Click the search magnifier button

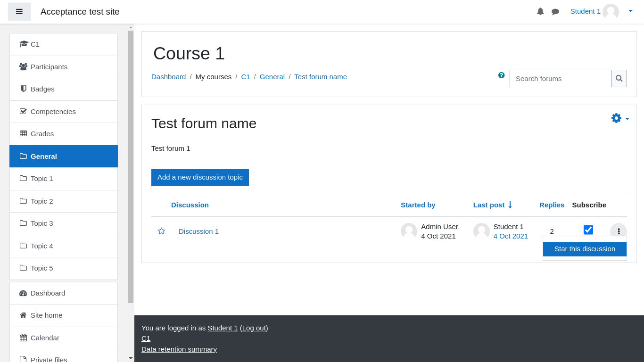(619, 78)
